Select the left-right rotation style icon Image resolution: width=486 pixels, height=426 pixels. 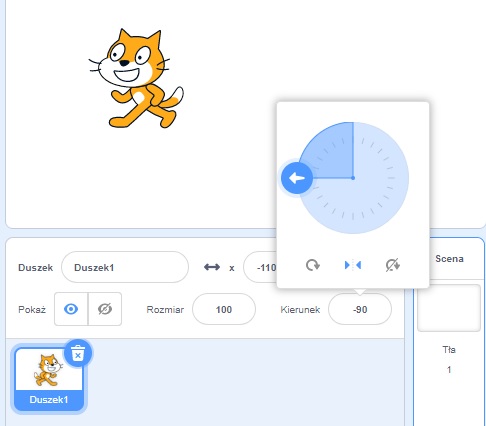click(x=353, y=265)
